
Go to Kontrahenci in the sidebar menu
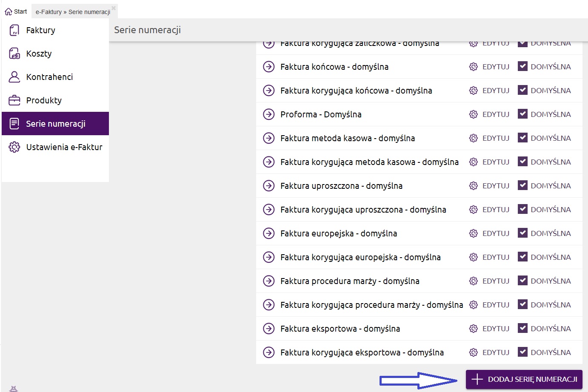coord(55,77)
